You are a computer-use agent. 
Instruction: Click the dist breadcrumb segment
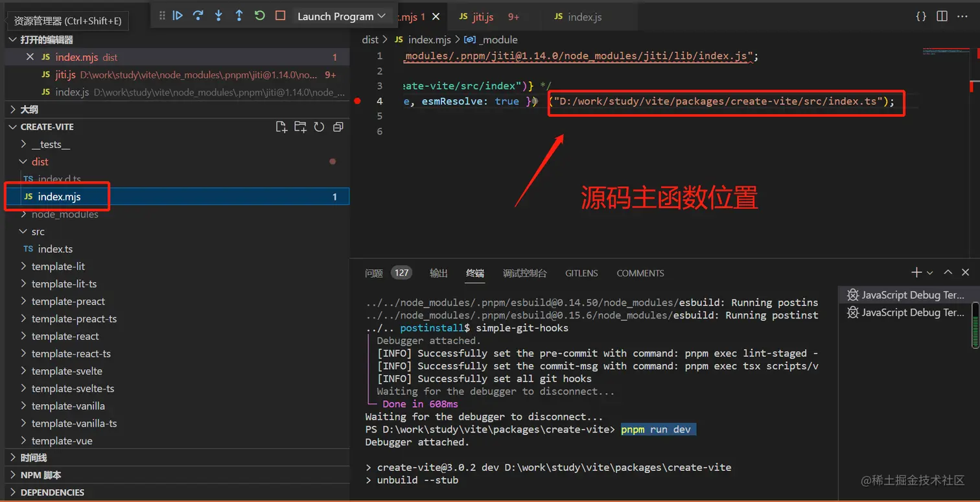coord(370,40)
